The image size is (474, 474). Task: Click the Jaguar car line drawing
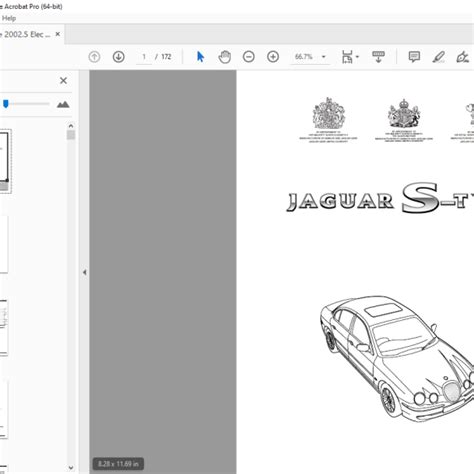point(397,359)
